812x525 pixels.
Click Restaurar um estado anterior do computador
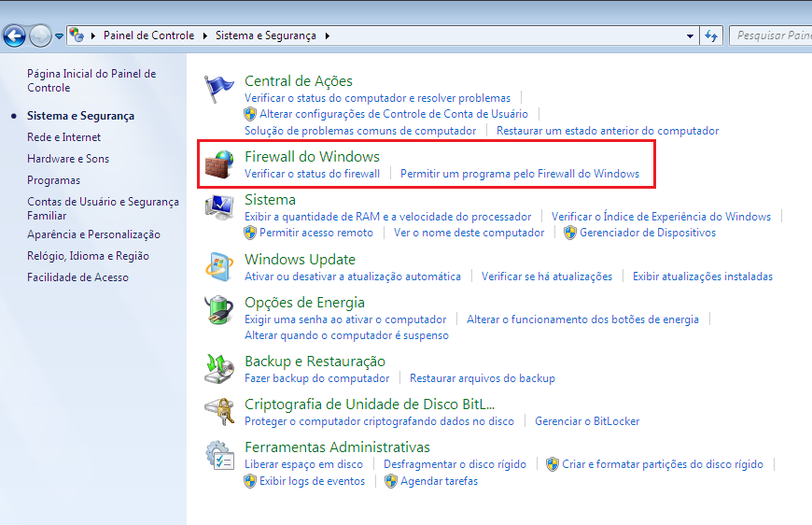click(x=608, y=131)
